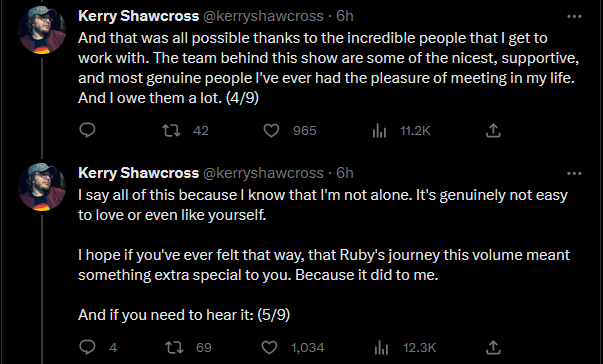This screenshot has height=364, width=603.
Task: Click @kerryshawcross handle on second tweet
Action: pos(263,173)
